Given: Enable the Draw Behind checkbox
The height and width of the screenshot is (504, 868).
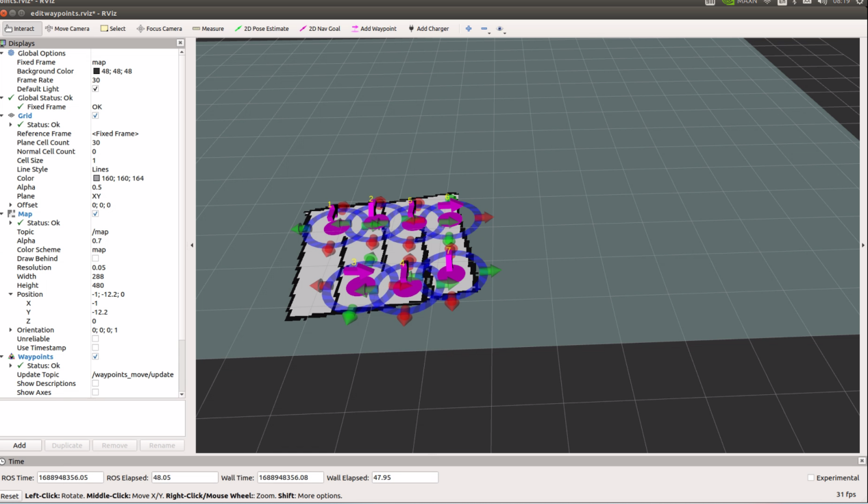Looking at the screenshot, I should tap(95, 259).
